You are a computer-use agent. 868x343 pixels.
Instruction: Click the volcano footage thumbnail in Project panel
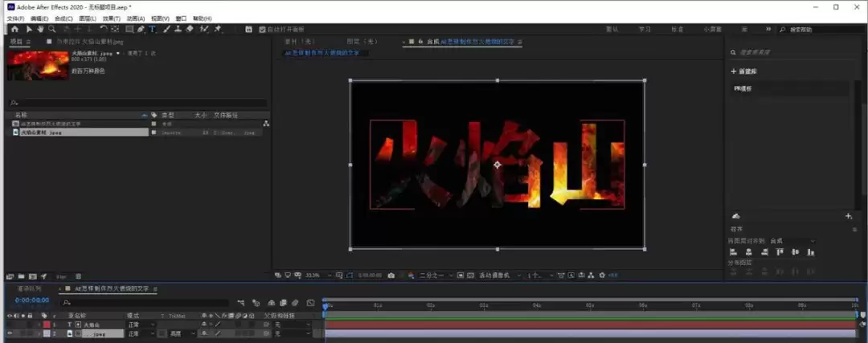39,65
